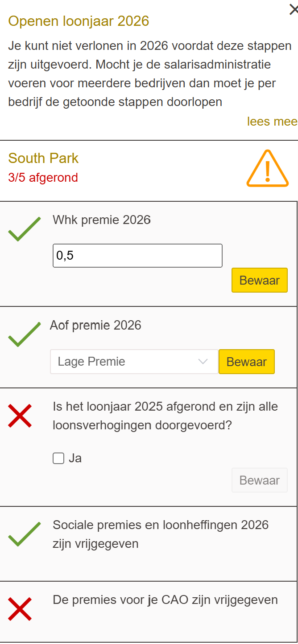Save the Whk premie with Bewaar
Viewport: 298px width, 644px height.
[259, 280]
